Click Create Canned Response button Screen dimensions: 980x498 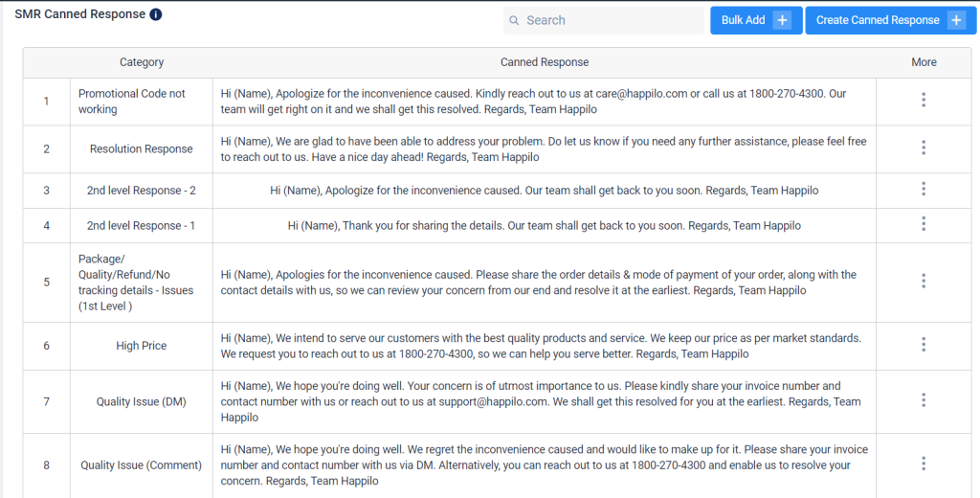click(x=891, y=20)
